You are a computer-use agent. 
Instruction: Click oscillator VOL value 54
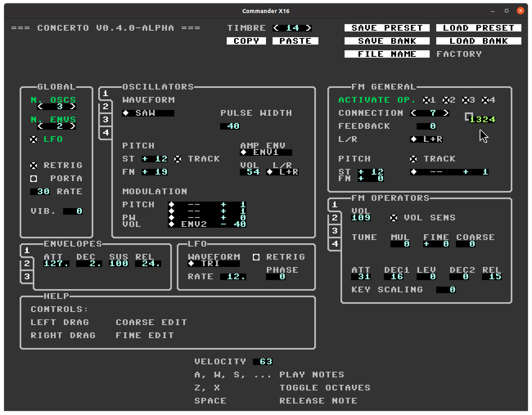[250, 172]
